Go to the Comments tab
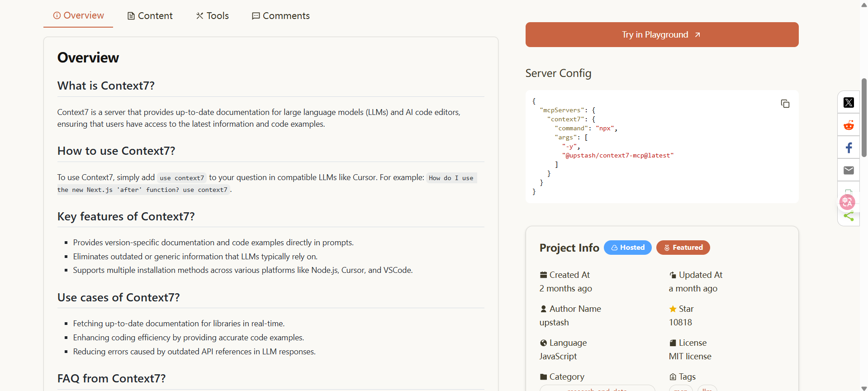The width and height of the screenshot is (868, 391). [x=280, y=16]
